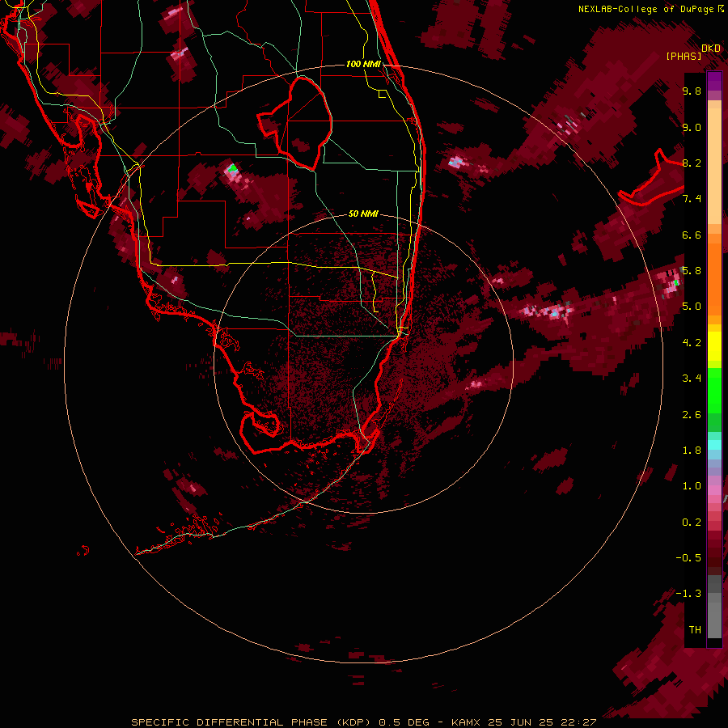The width and height of the screenshot is (728, 728).
Task: Click the 7.4 value on the color scale
Action: click(692, 199)
